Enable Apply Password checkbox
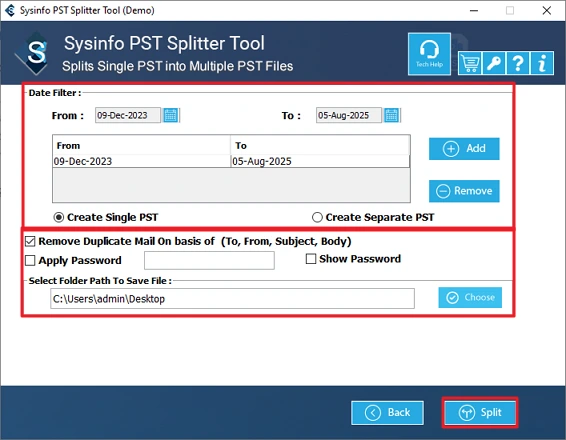 (30, 260)
